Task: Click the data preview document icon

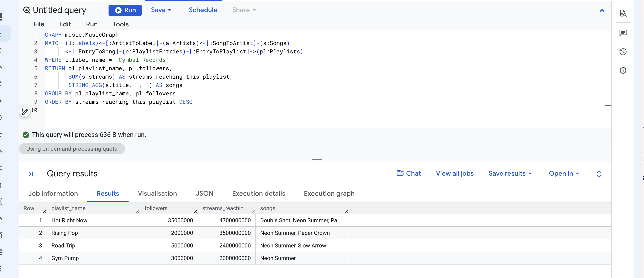Action: pos(623,13)
